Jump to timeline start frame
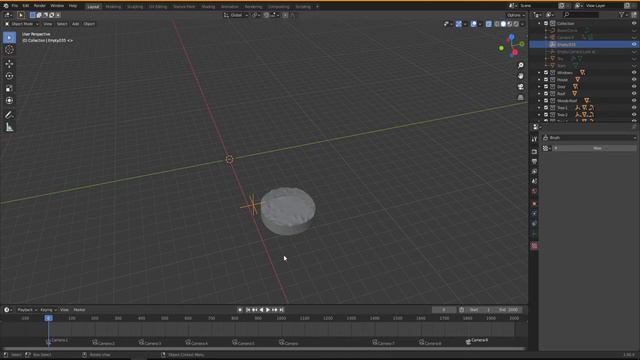 click(248, 310)
